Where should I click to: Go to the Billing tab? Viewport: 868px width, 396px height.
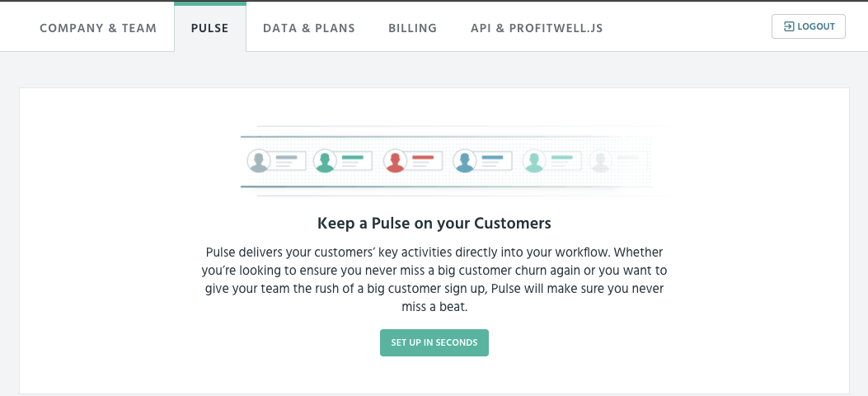coord(412,28)
